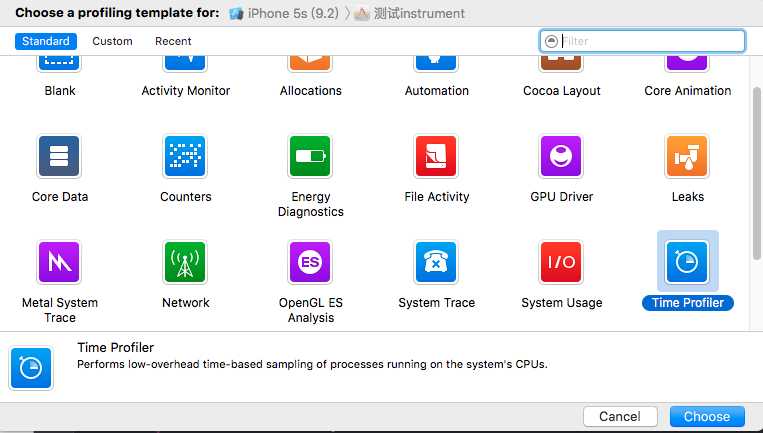Image resolution: width=763 pixels, height=433 pixels.
Task: Click the template list vertical scrollbar
Action: (757, 174)
